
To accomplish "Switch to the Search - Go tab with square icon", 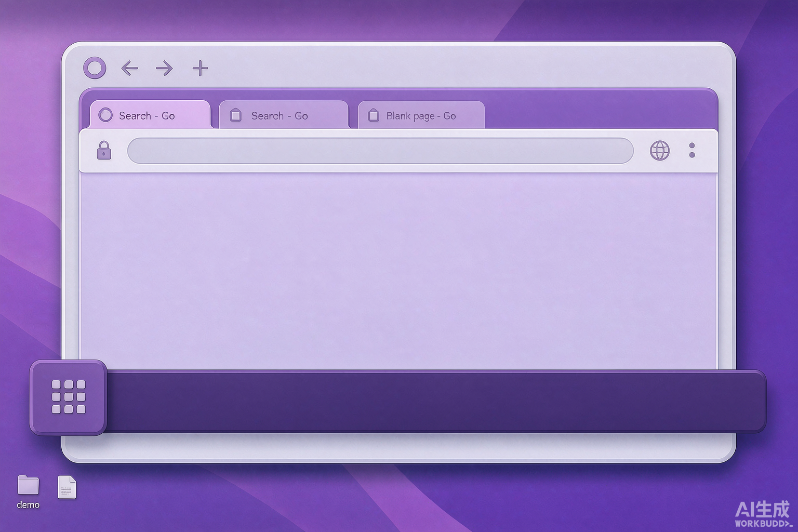I will [283, 115].
